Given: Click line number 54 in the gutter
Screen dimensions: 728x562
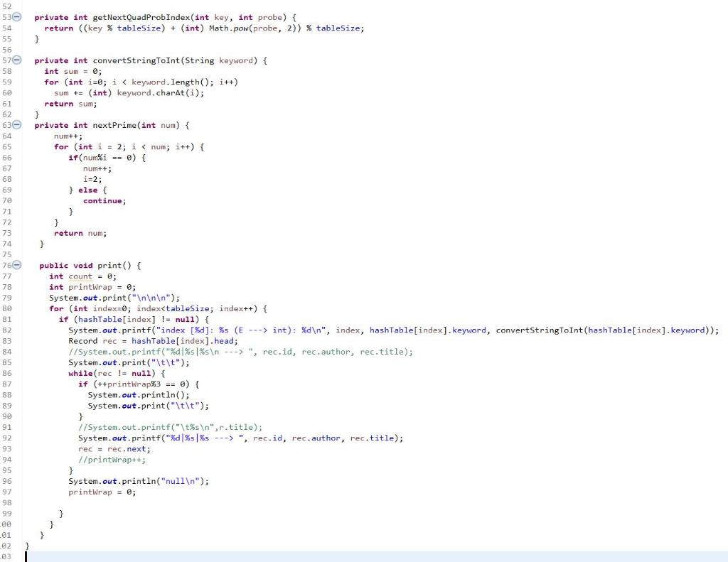Looking at the screenshot, I should [x=7, y=28].
